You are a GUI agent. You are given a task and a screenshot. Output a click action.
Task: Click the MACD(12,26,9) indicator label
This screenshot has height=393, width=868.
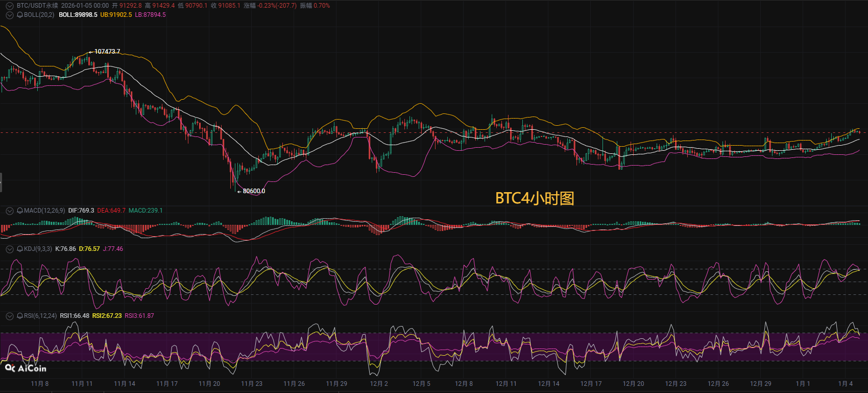coord(44,211)
